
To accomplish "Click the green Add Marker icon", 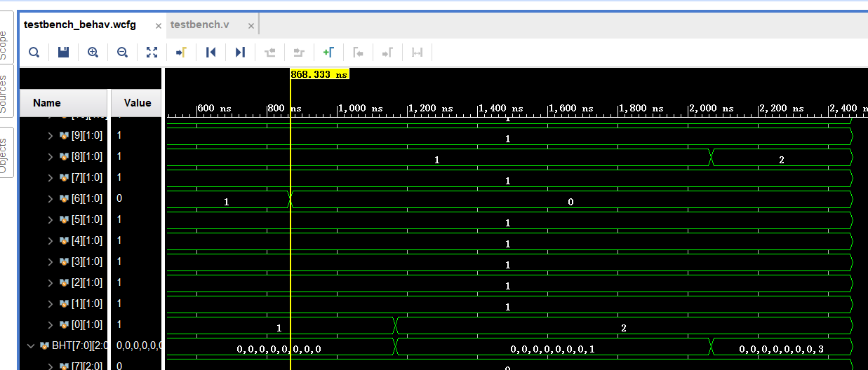I will (x=328, y=52).
